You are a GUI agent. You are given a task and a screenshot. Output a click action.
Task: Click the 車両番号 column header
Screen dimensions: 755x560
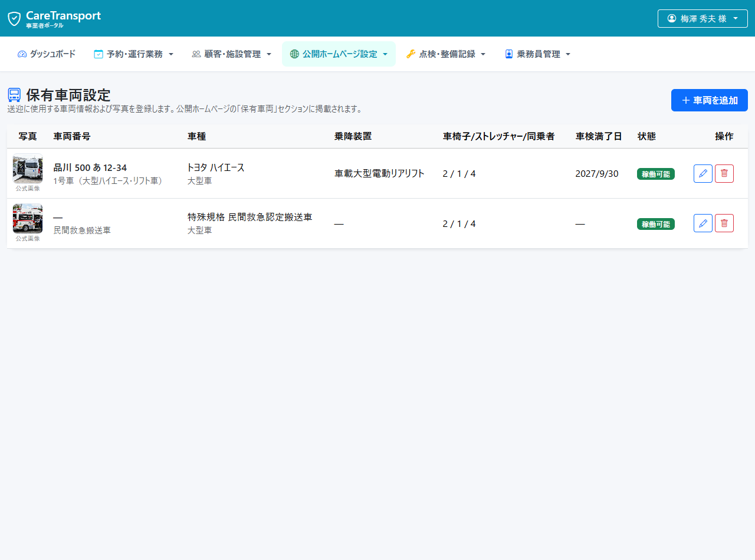coord(72,136)
